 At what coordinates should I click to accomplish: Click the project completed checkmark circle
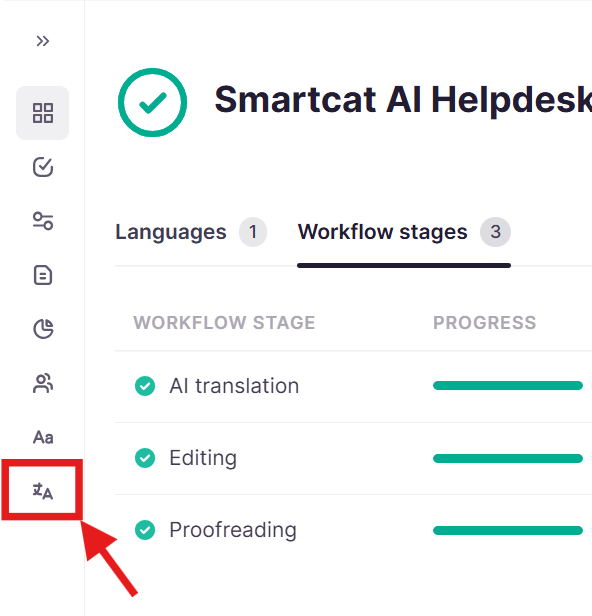(152, 103)
